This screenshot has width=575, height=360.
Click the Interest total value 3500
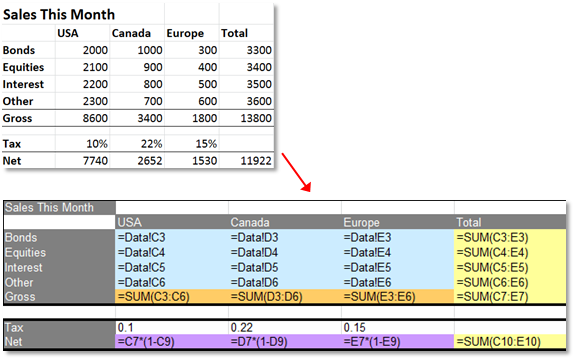click(259, 84)
